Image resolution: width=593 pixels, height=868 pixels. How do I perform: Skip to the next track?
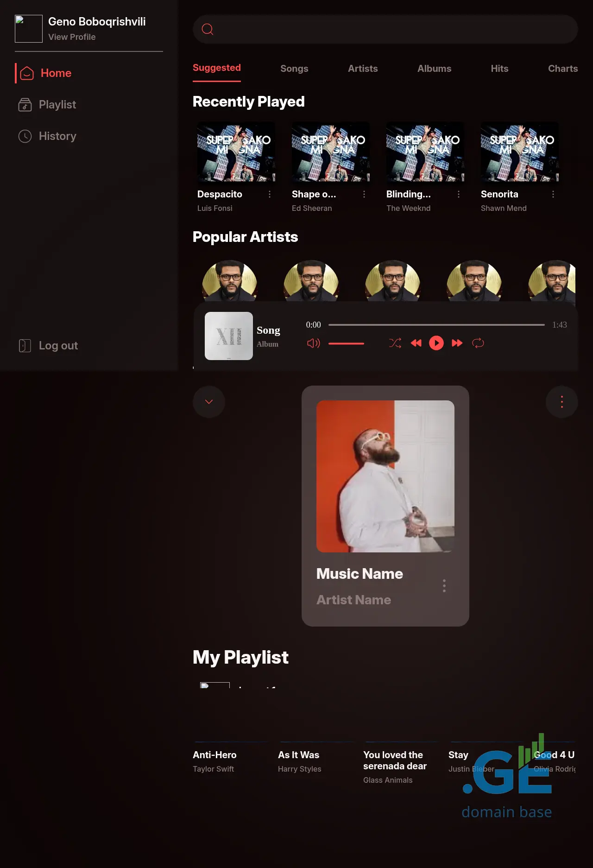coord(457,343)
